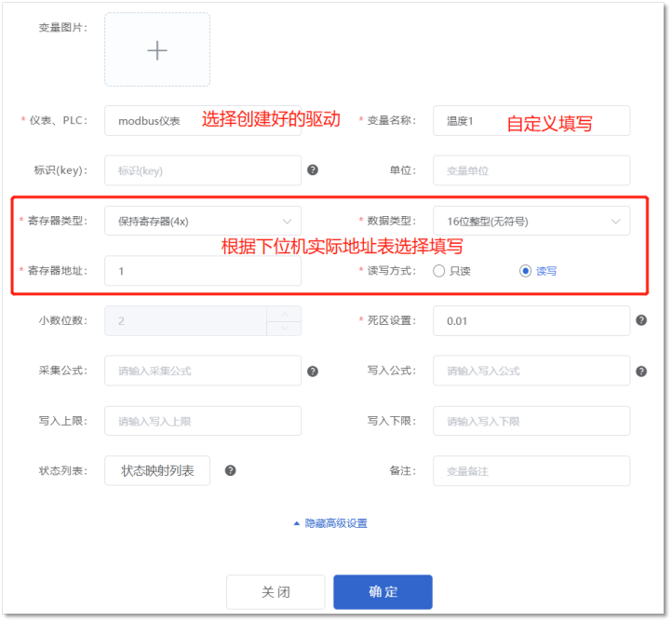Upload a variable image with plus box
This screenshot has width=672, height=622.
pos(157,49)
